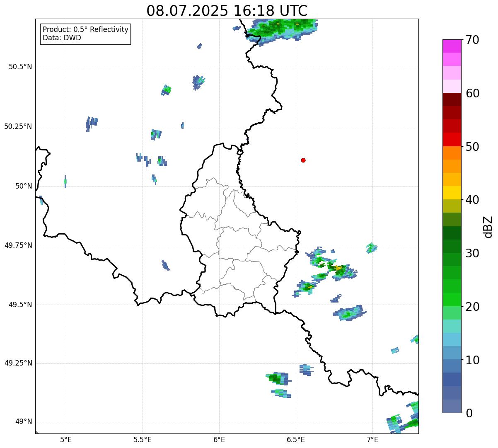This screenshot has height=448, width=498.
Task: Click the 49°N latitude label
Action: [x=24, y=422]
